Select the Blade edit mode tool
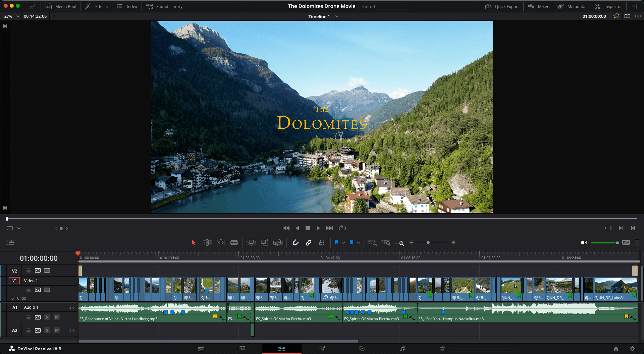The image size is (644, 354). (x=234, y=243)
